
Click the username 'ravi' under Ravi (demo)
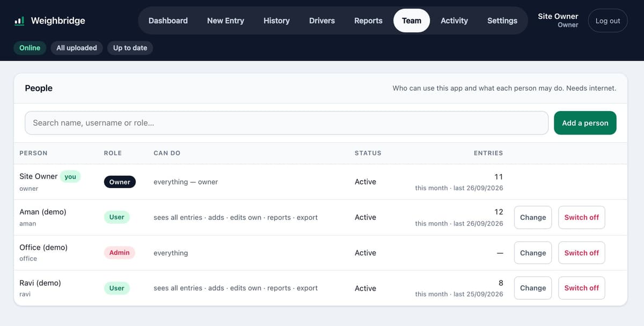coord(25,294)
